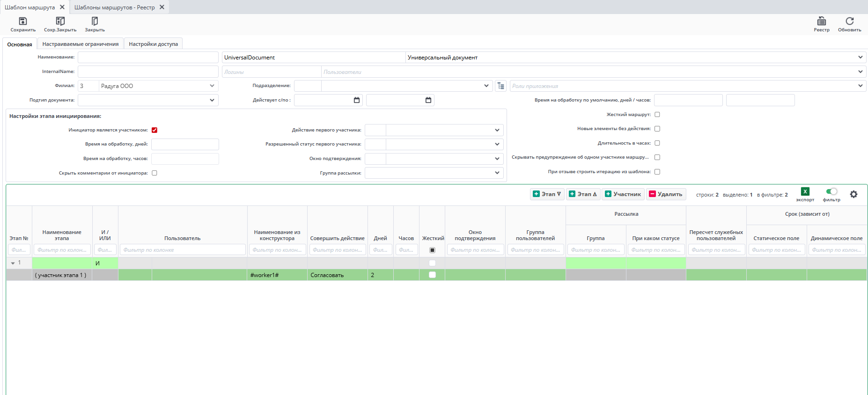This screenshot has height=395, width=868.
Task: Open the first Действует с/по calendar picker
Action: [357, 100]
